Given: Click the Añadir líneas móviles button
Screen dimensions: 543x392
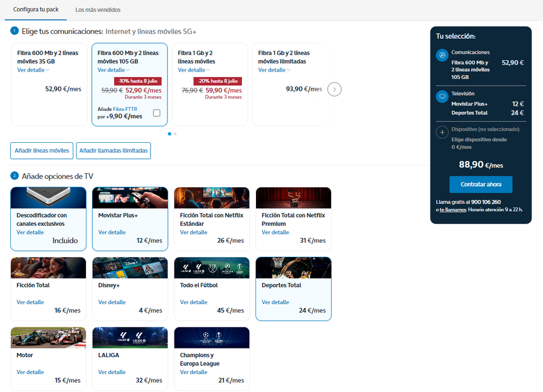Looking at the screenshot, I should pos(42,150).
